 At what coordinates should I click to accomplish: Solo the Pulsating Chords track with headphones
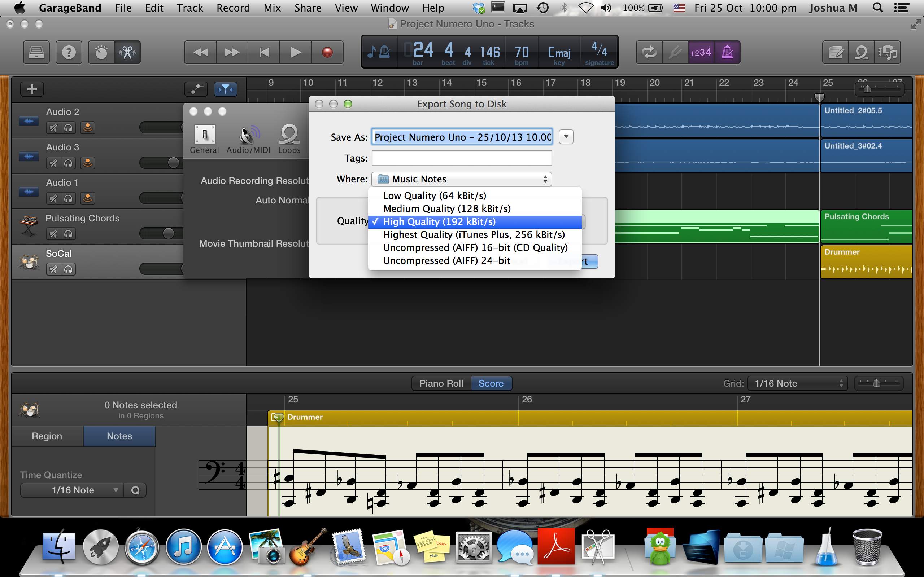tap(68, 234)
